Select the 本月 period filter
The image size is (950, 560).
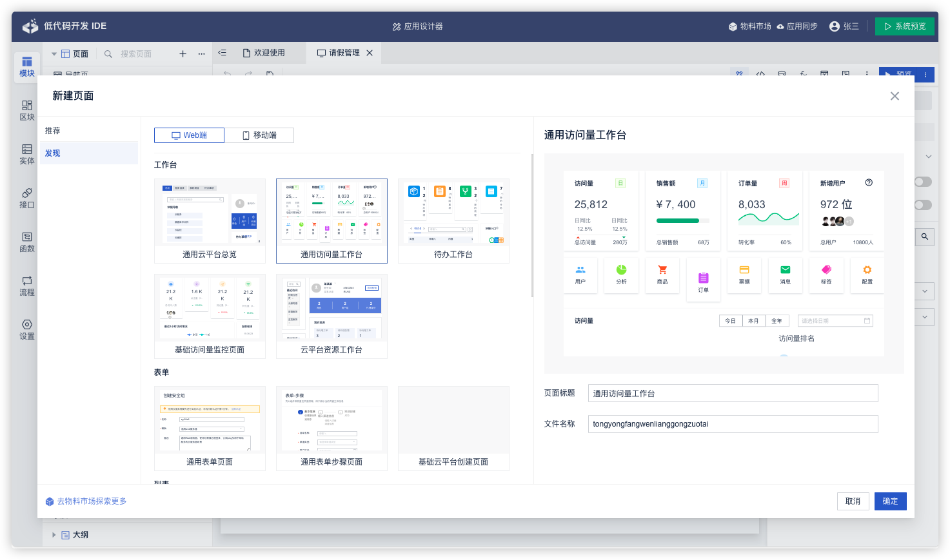tap(753, 320)
